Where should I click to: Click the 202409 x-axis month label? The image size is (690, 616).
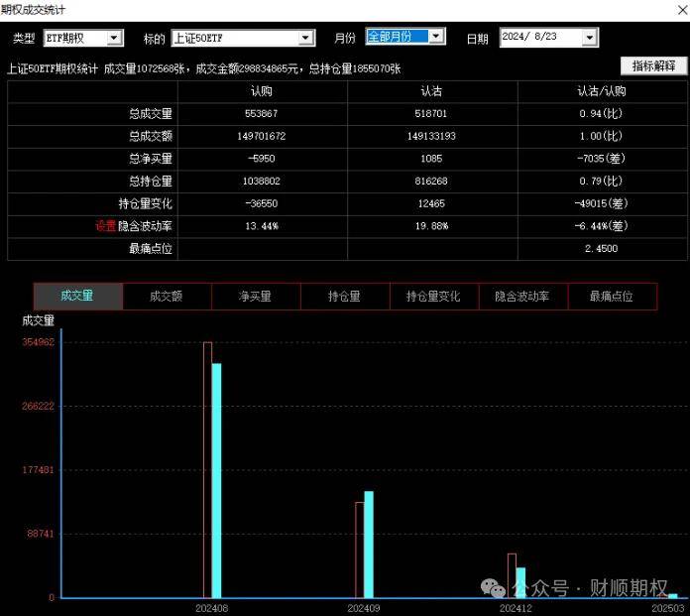click(364, 608)
